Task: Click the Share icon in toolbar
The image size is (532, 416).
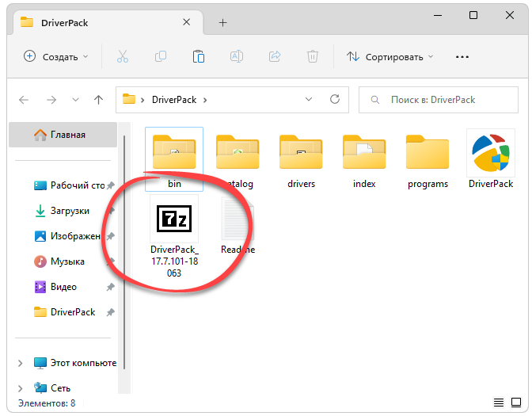Action: pos(275,56)
